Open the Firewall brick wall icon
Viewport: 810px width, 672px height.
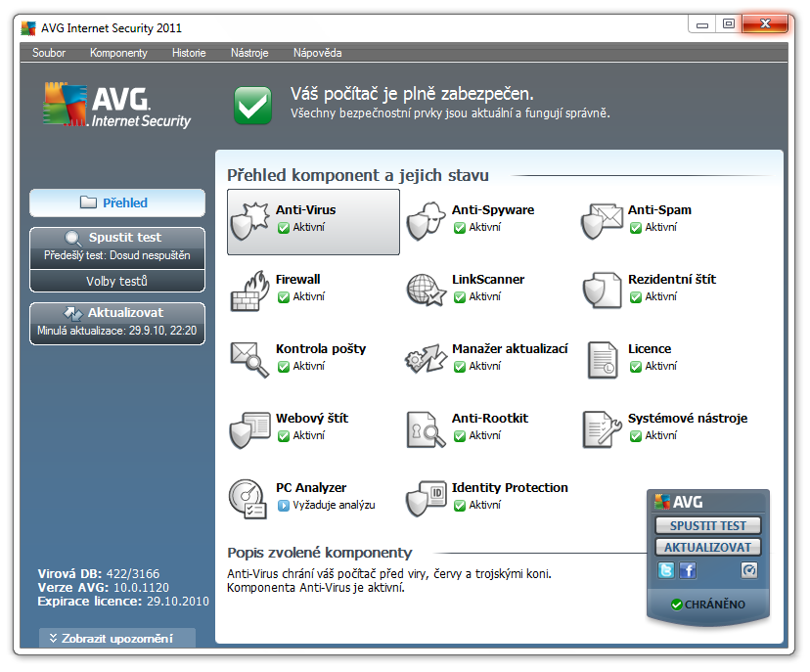(250, 291)
